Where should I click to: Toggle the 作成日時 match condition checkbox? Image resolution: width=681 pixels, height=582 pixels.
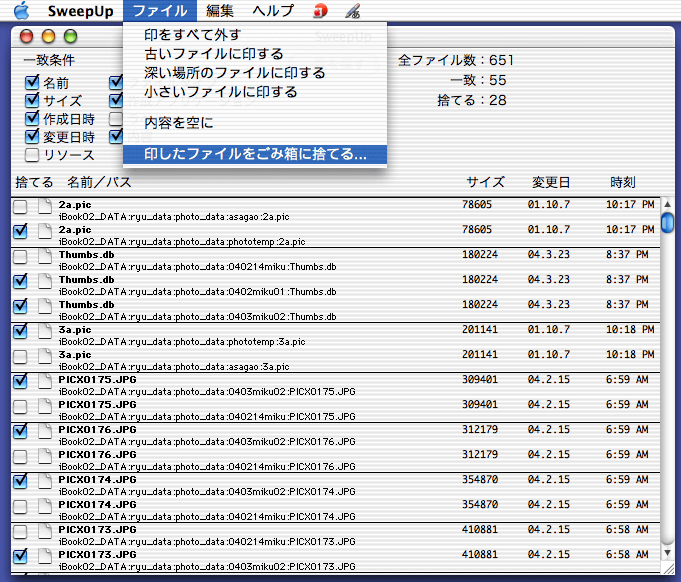click(32, 119)
